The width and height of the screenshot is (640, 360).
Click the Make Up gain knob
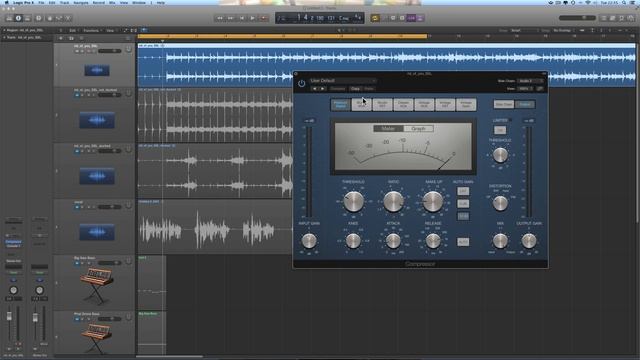(x=433, y=201)
